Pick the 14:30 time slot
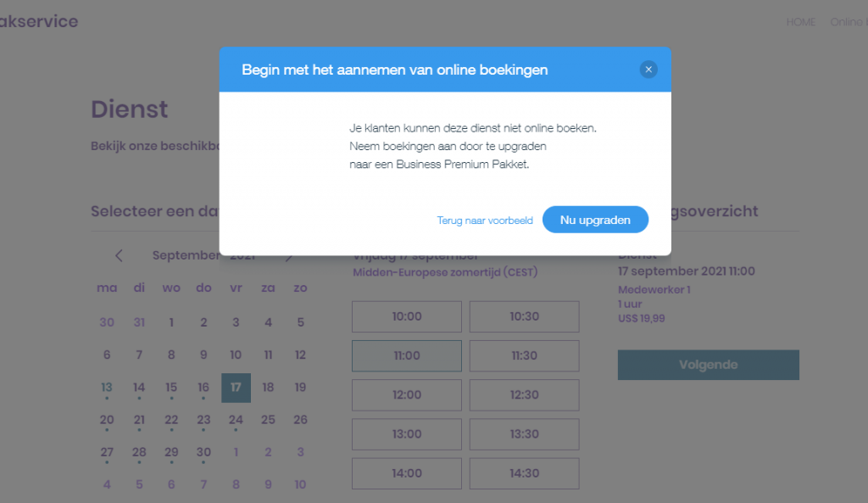The height and width of the screenshot is (503, 868). point(524,473)
